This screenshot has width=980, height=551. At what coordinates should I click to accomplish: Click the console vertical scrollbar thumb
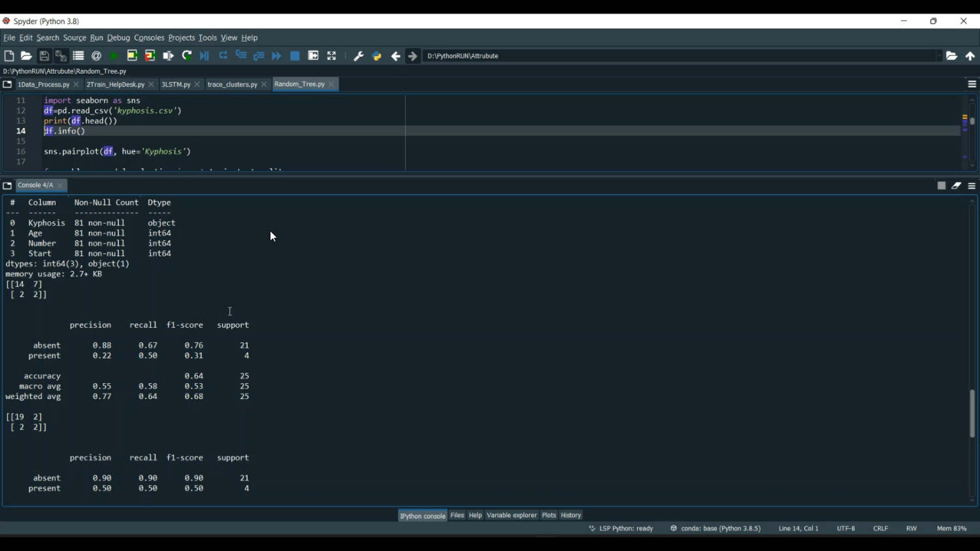tap(972, 413)
